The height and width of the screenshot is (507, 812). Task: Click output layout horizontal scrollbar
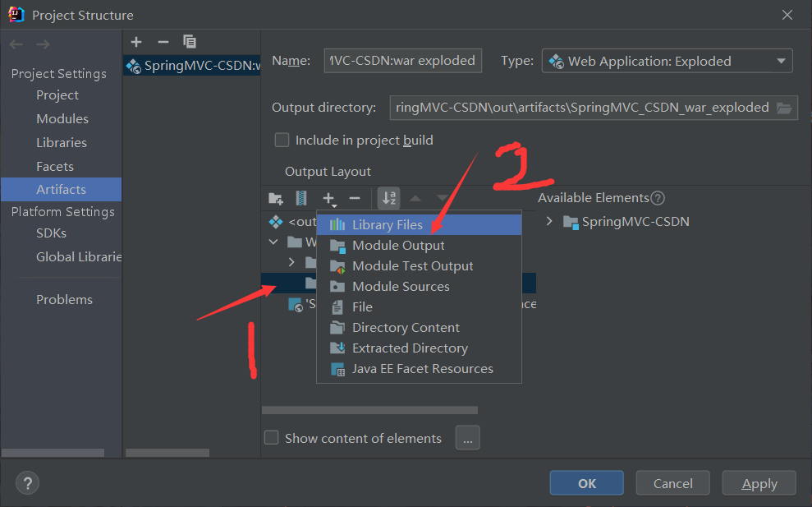369,410
